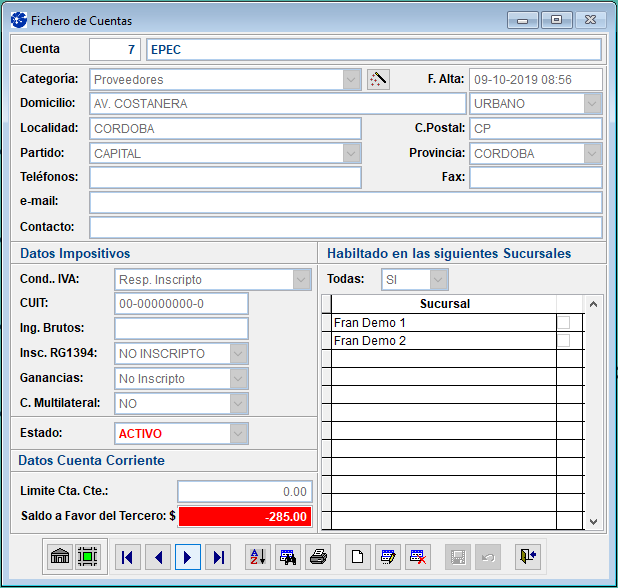Expand the Todas dropdown set to SI
The height and width of the screenshot is (588, 618).
pos(438,280)
